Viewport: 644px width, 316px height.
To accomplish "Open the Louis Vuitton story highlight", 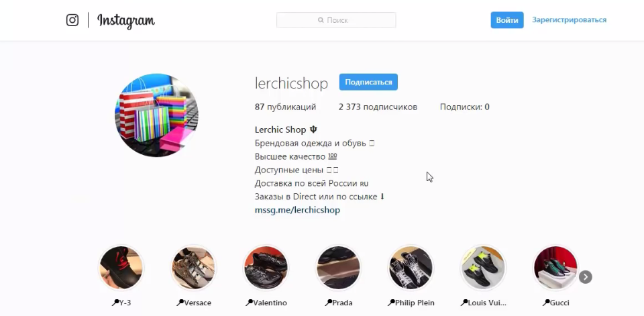I will (482, 268).
